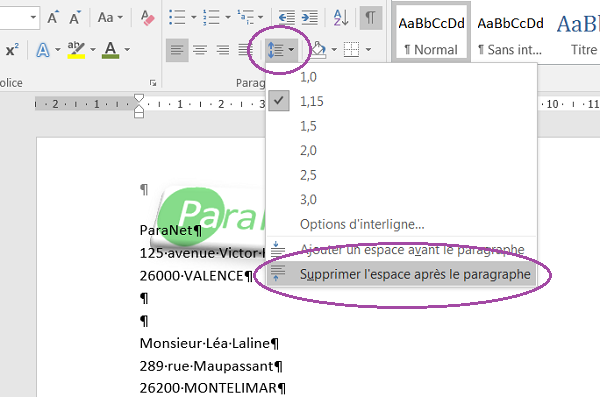600x397 pixels.
Task: Apply text effects (outlined A) icon
Action: click(43, 50)
